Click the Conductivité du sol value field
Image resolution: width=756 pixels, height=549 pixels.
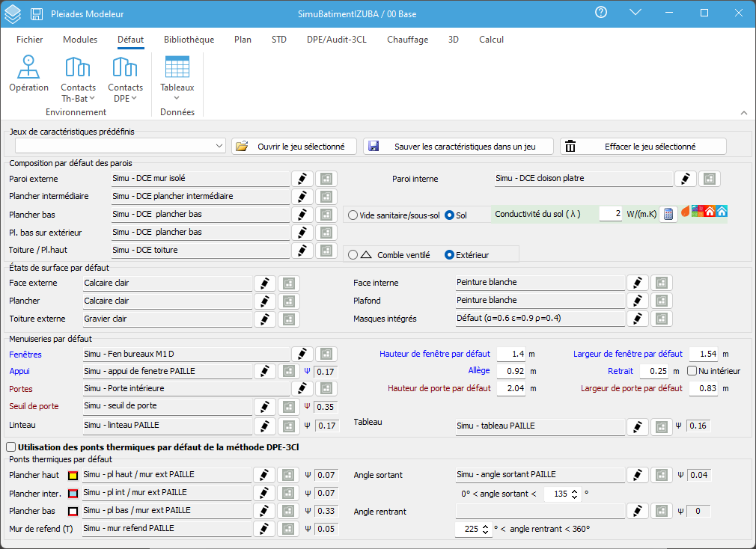(x=611, y=213)
